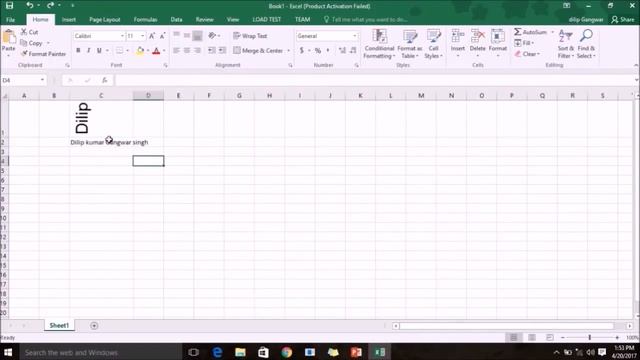Toggle Italic formatting
This screenshot has height=360, width=640.
[89, 51]
